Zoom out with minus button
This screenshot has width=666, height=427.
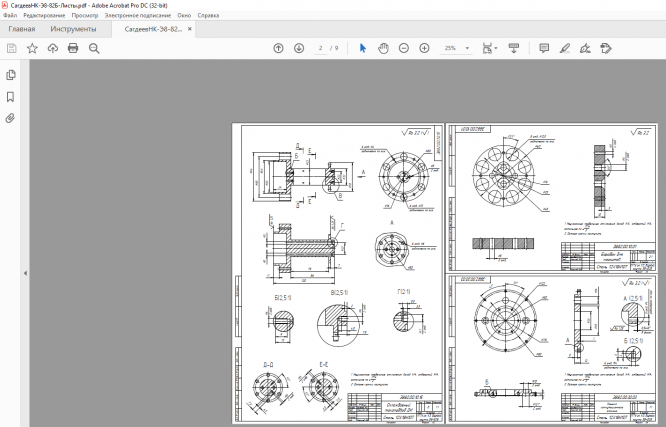point(404,48)
